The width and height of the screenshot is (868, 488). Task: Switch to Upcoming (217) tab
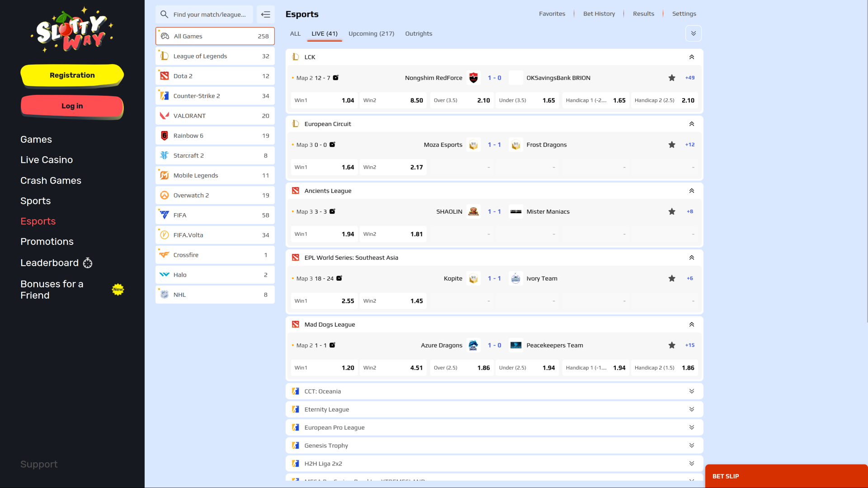point(371,33)
